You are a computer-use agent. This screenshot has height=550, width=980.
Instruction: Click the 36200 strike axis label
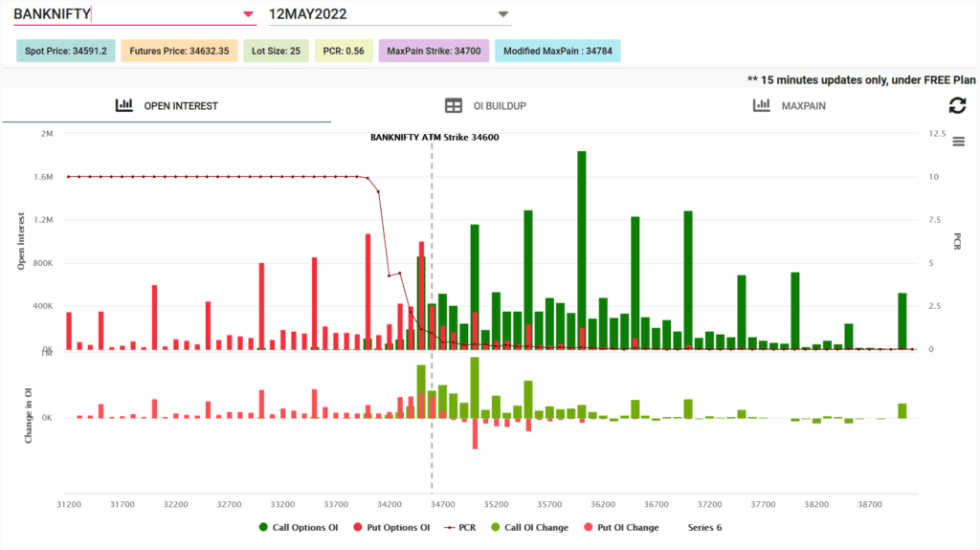pos(603,504)
